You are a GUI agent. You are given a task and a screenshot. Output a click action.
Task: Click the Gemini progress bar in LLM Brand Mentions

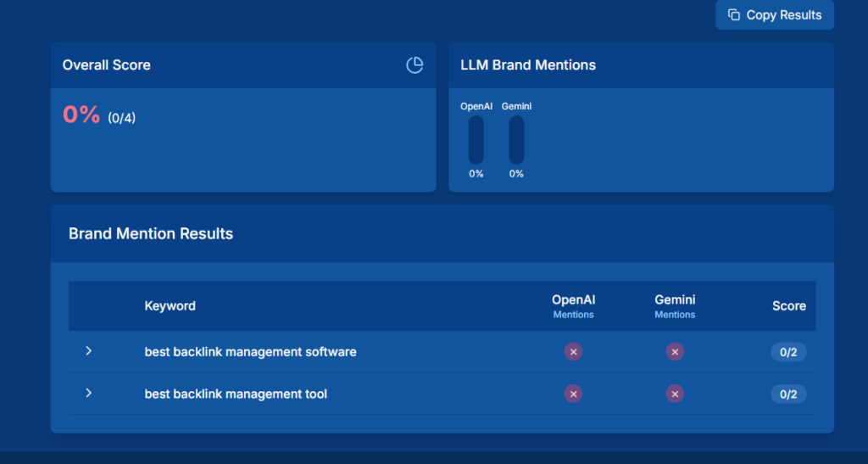(x=516, y=140)
